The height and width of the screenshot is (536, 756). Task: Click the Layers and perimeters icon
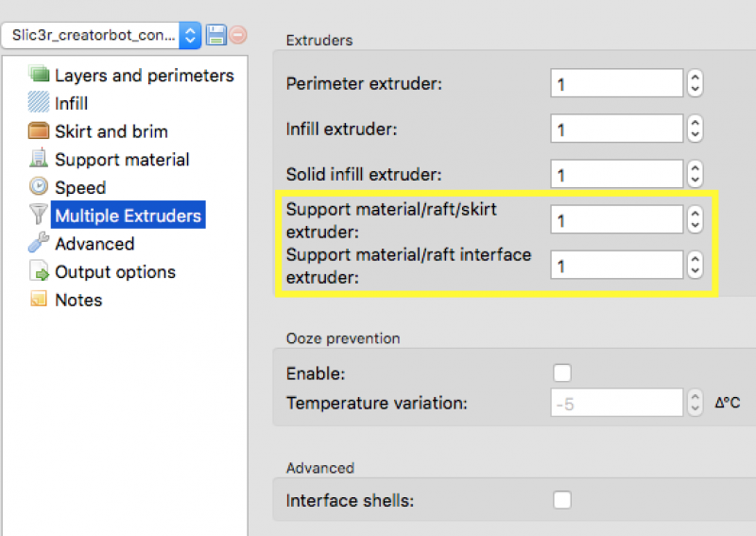click(x=39, y=75)
